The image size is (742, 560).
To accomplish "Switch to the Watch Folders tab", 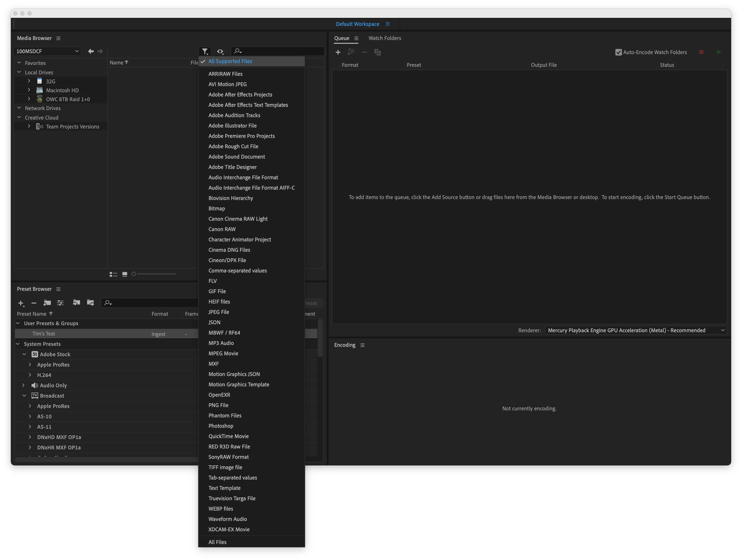I will pyautogui.click(x=384, y=38).
